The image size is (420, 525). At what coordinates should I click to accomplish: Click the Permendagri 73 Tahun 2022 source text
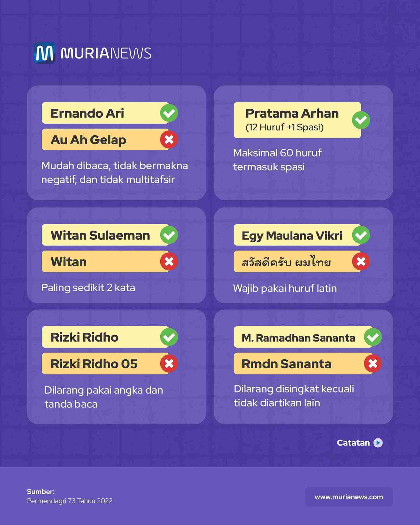(x=70, y=501)
